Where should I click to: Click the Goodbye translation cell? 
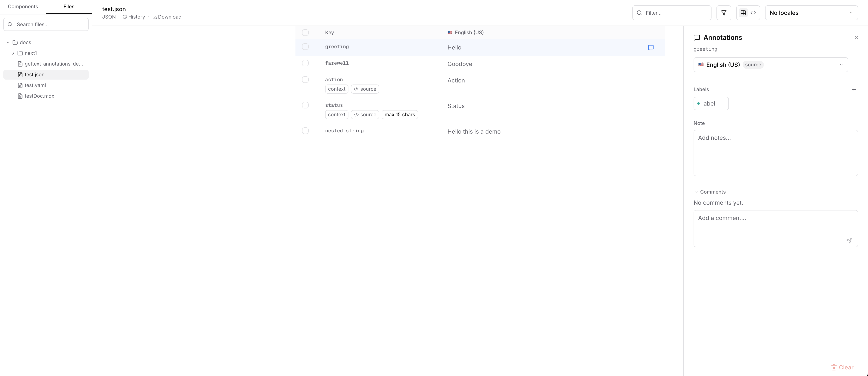460,64
